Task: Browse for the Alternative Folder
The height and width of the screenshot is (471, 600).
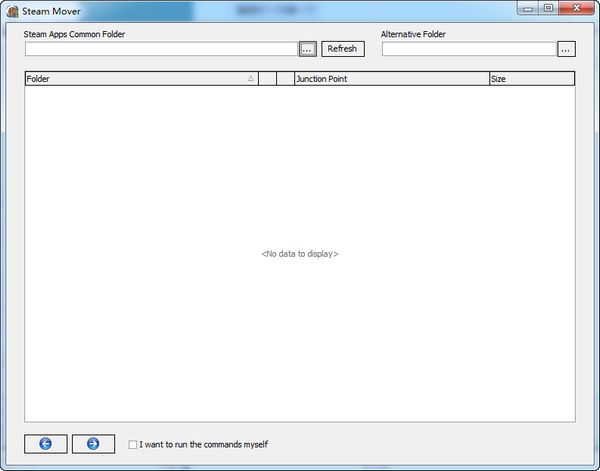Action: click(566, 49)
